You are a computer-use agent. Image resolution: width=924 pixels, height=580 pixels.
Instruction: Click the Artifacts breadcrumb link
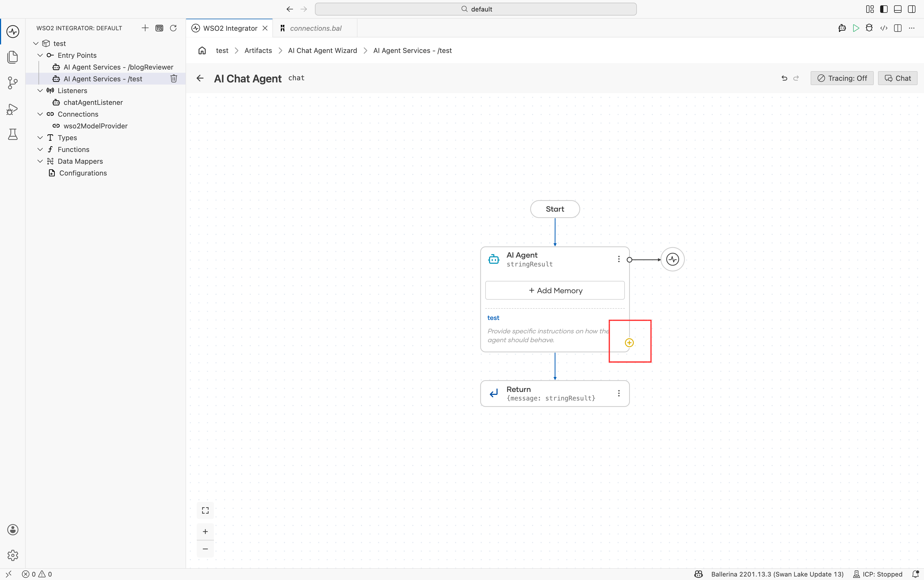point(258,51)
